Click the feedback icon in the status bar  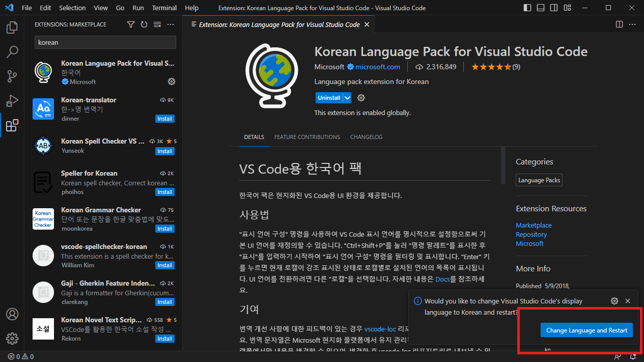tap(618, 357)
